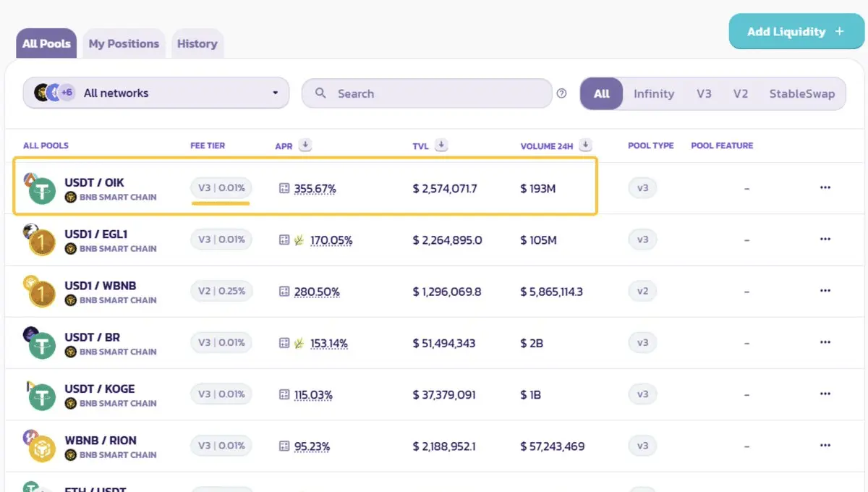Open the APR calculator for USD1 / EGL1

[284, 240]
